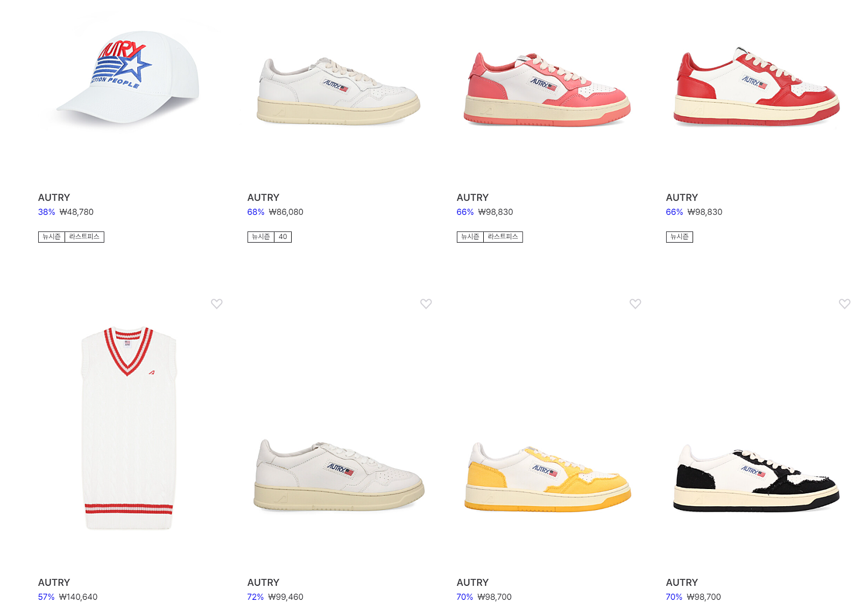The width and height of the screenshot is (861, 616).
Task: Click 뉴시즌 tag under the red sneaker
Action: [x=680, y=237]
